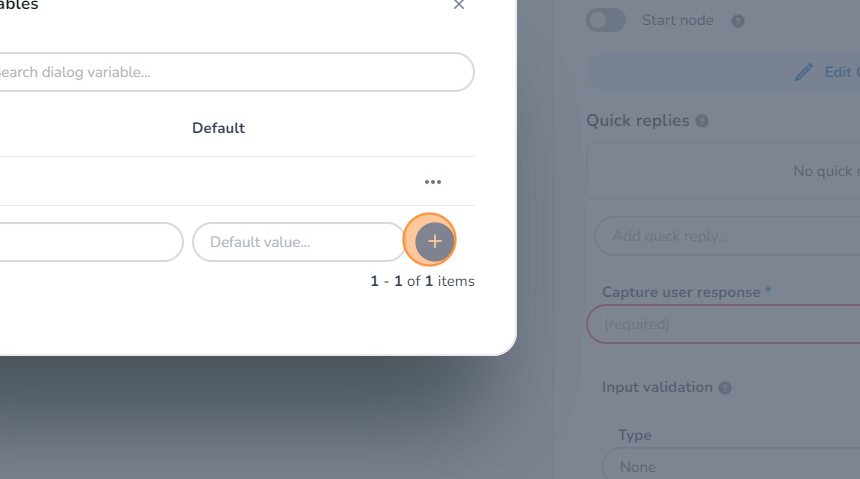This screenshot has height=479, width=860.
Task: Open the three-dot row options menu
Action: pos(432,182)
